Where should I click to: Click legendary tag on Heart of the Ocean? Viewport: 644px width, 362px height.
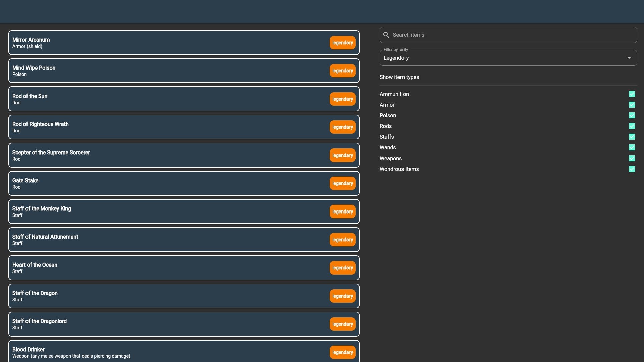[x=342, y=268]
